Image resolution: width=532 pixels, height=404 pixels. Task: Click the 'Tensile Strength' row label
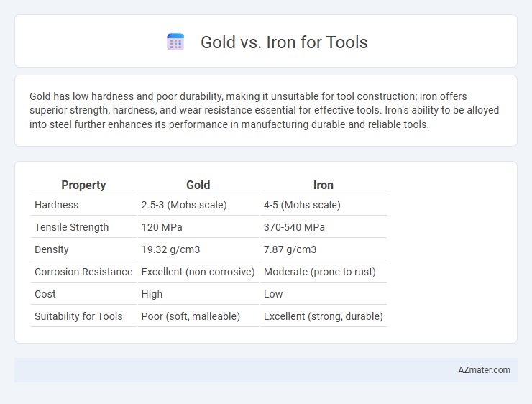[x=72, y=227]
